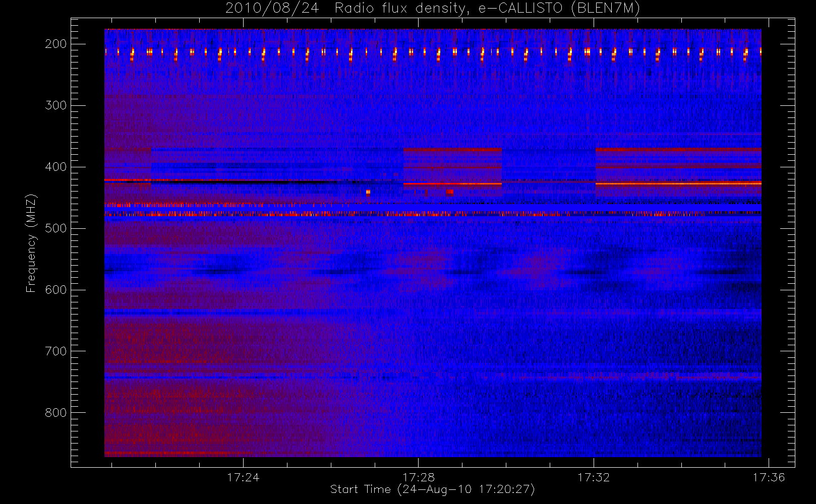
Task: Click the 'Start Time (24-Aug-10 17:20:27)' label
Action: [433, 489]
